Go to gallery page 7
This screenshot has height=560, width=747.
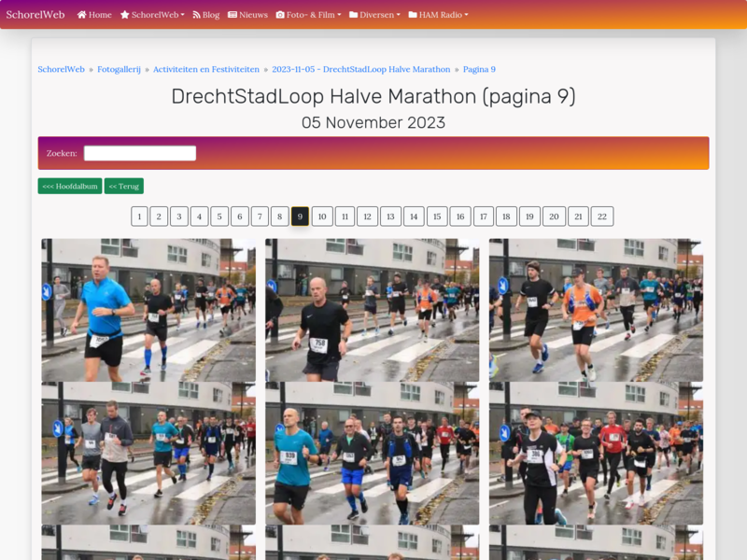click(x=260, y=217)
